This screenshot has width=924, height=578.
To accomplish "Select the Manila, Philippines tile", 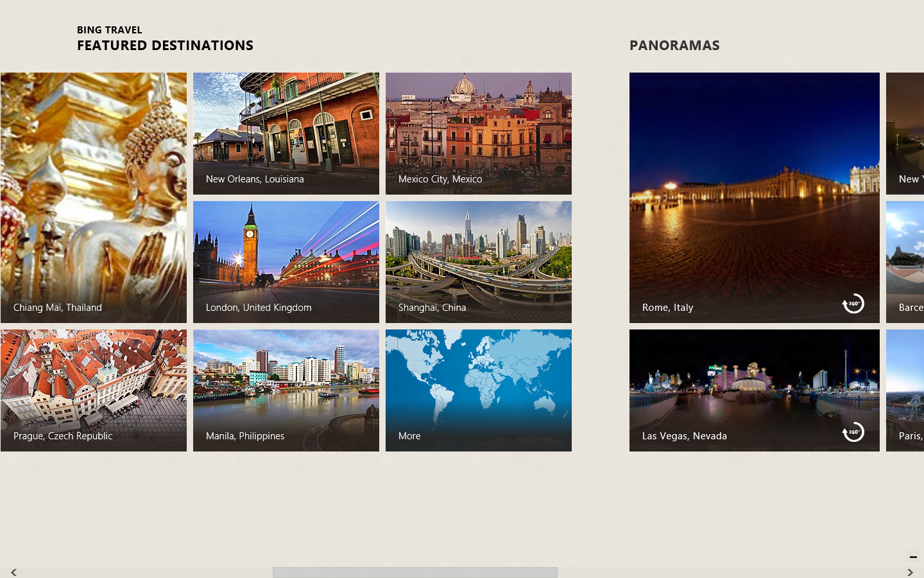I will tap(286, 390).
